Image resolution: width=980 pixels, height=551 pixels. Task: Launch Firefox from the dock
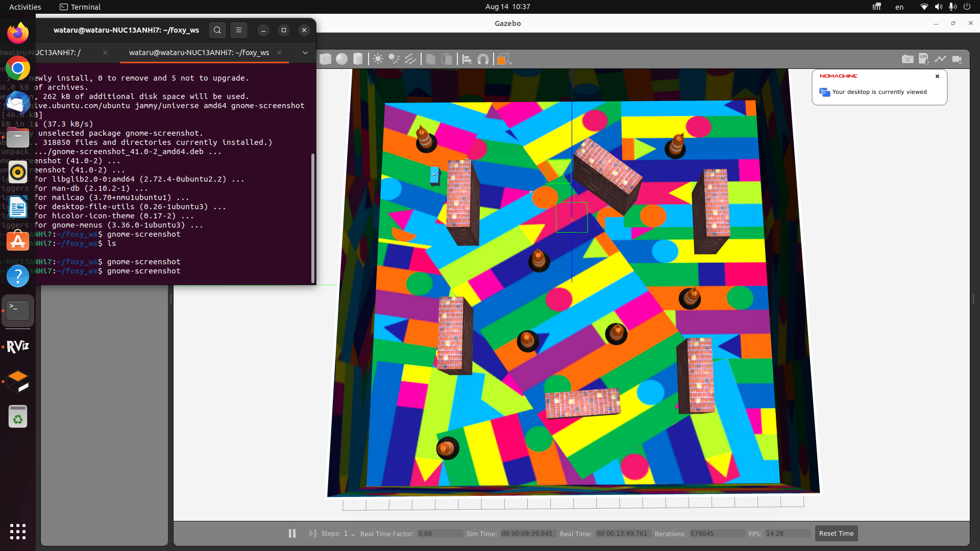18,33
